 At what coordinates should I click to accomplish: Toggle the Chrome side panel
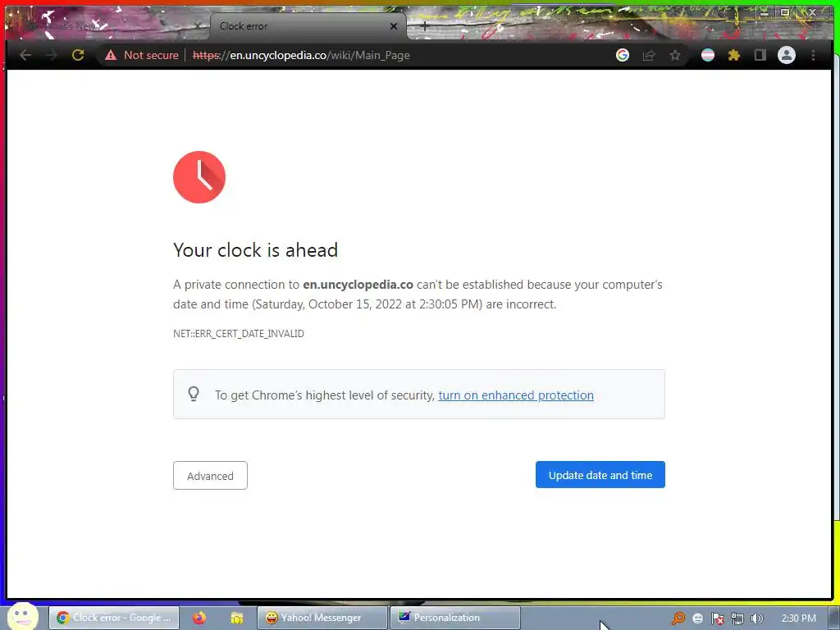[x=760, y=55]
